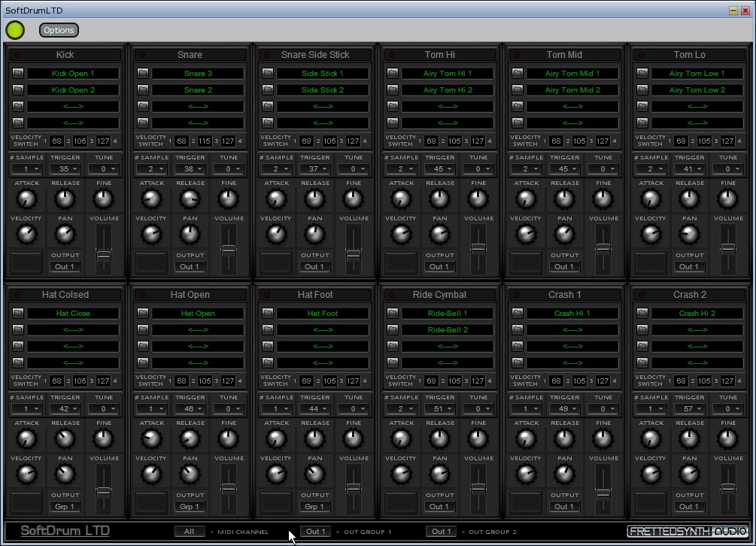Open Hat Colsed trigger dropdown showing 42
Viewport: 756px width, 546px height.
[x=65, y=408]
